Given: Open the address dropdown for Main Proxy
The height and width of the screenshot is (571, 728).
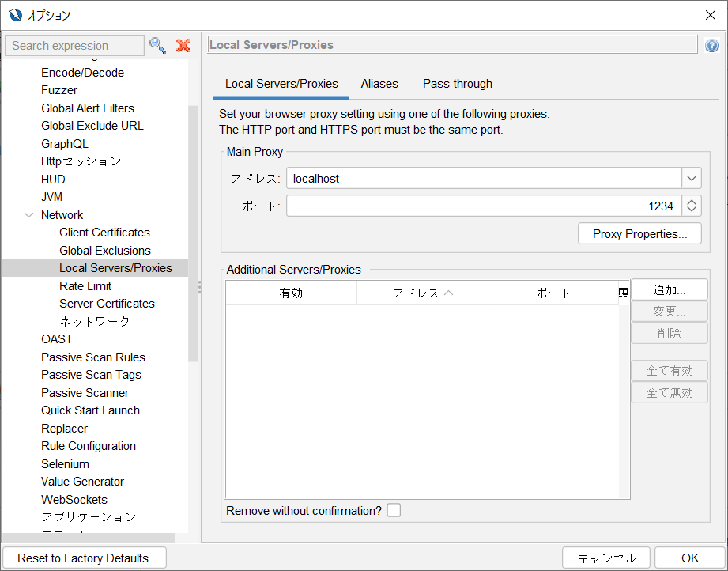Looking at the screenshot, I should (692, 179).
